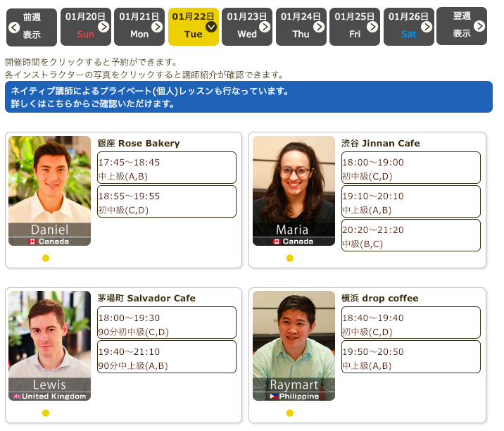
Task: Expand the selected 01月22日 Tue date tab
Action: pyautogui.click(x=210, y=27)
